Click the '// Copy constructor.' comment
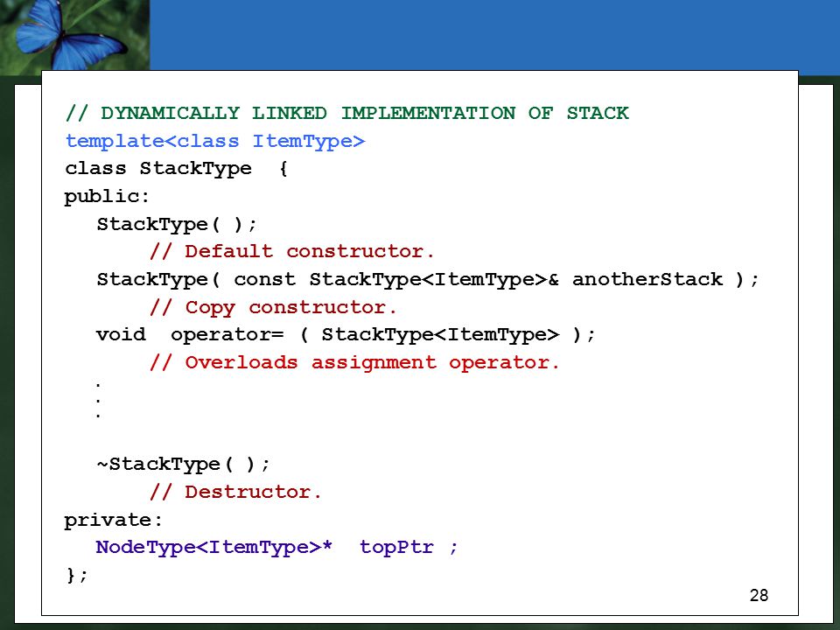Screen dimensions: 840x630 pos(273,307)
